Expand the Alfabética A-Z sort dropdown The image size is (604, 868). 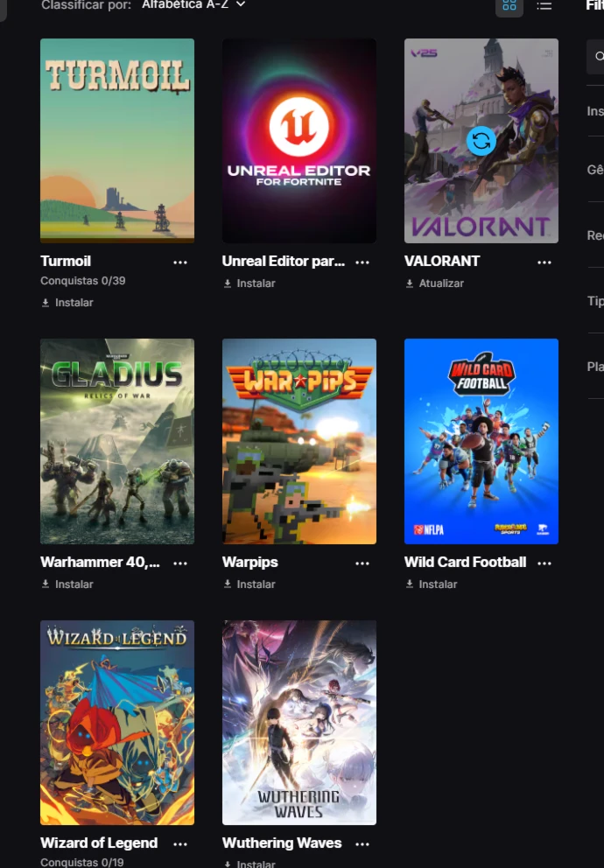pyautogui.click(x=193, y=5)
